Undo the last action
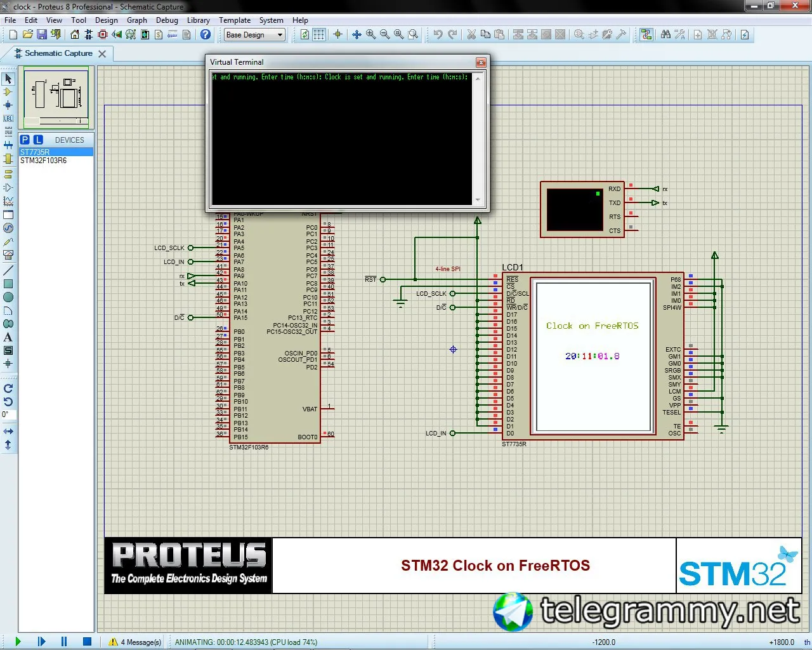Screen dimensions: 812x650 coord(438,35)
